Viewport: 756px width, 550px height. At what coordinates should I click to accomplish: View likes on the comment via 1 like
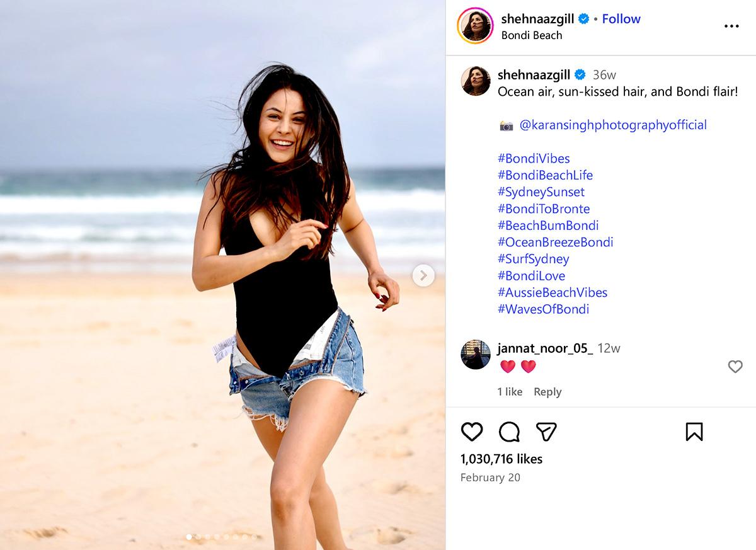point(510,392)
